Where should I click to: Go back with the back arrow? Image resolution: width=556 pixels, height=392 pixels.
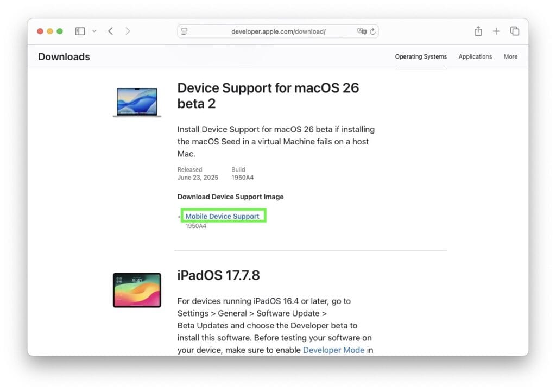pos(111,31)
